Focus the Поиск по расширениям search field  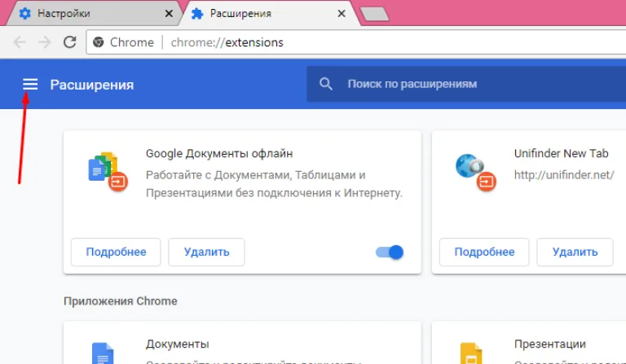(x=466, y=84)
